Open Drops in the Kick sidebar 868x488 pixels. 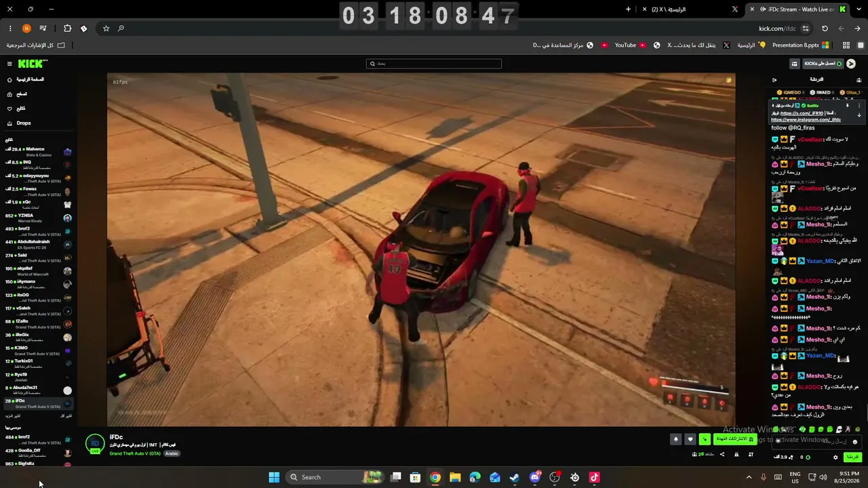coord(24,123)
